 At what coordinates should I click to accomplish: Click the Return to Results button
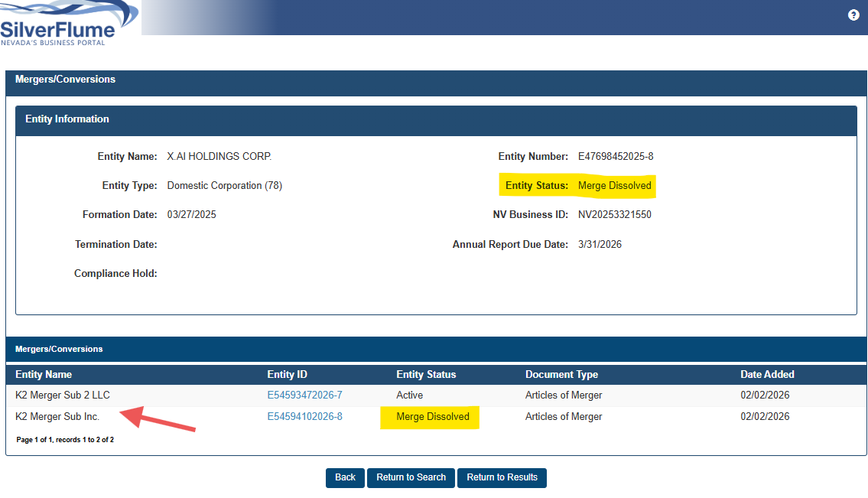point(502,477)
